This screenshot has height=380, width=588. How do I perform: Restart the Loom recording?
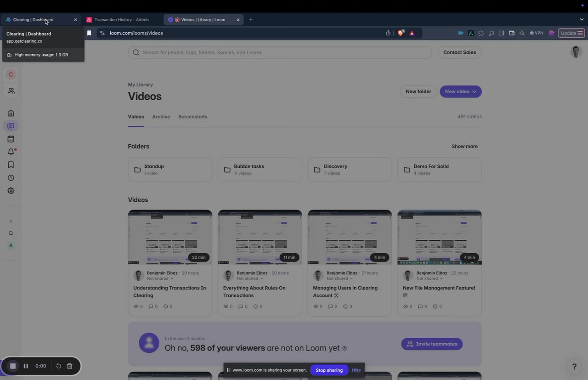(58, 366)
